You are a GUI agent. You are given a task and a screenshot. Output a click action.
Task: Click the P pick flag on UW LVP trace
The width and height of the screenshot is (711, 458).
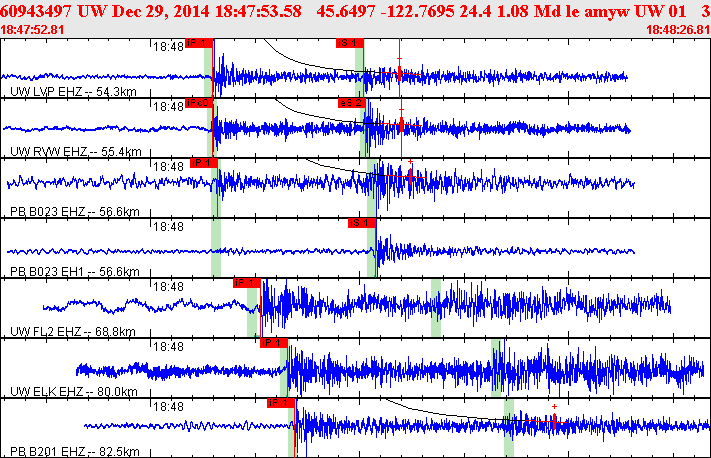pos(200,44)
